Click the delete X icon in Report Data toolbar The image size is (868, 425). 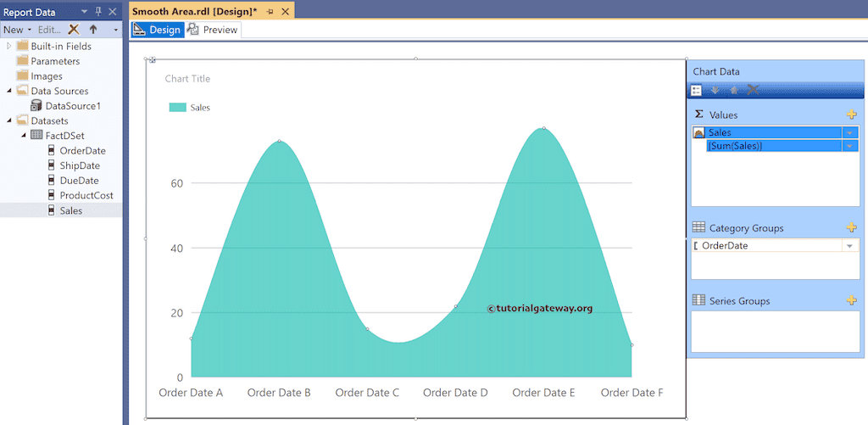click(x=74, y=30)
